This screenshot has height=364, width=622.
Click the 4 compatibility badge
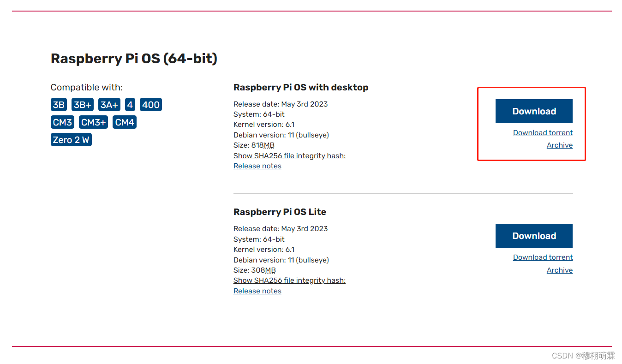point(130,105)
